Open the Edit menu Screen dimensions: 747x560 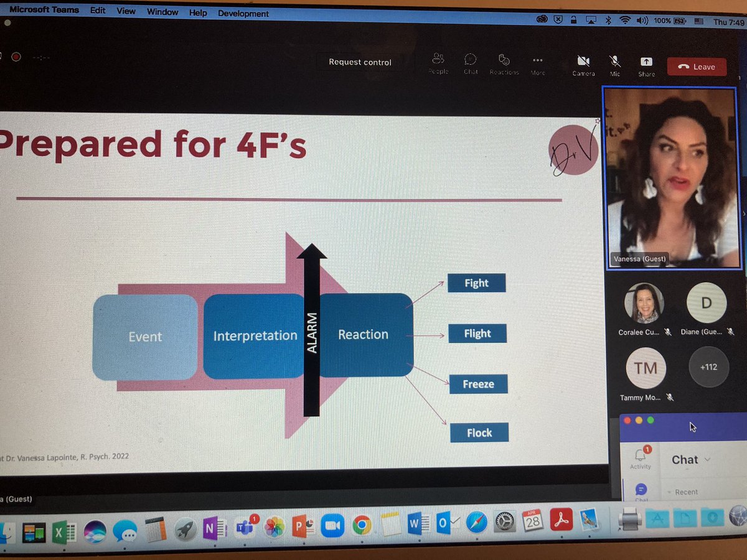coord(98,11)
